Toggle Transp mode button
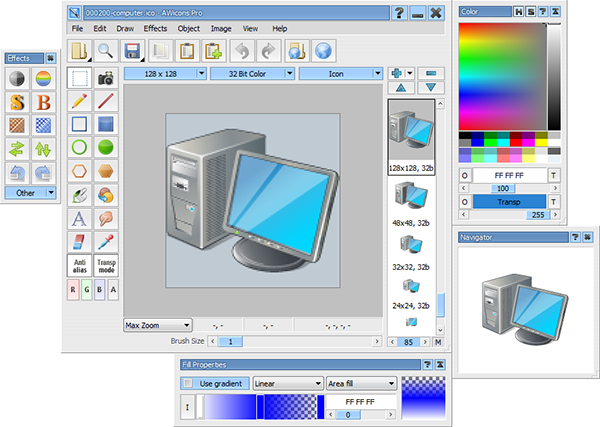The height and width of the screenshot is (427, 600). click(106, 265)
